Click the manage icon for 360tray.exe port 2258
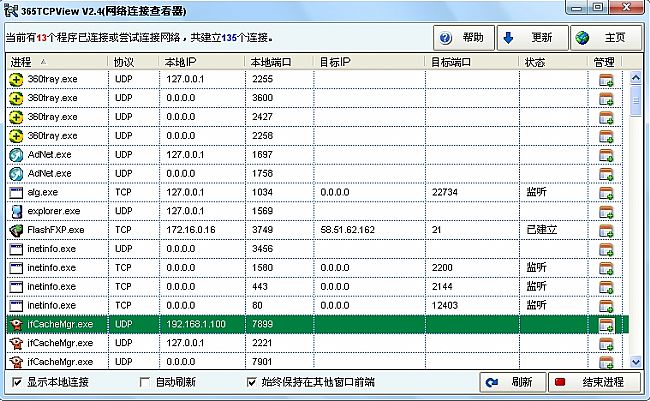This screenshot has height=401, width=650. click(x=606, y=136)
